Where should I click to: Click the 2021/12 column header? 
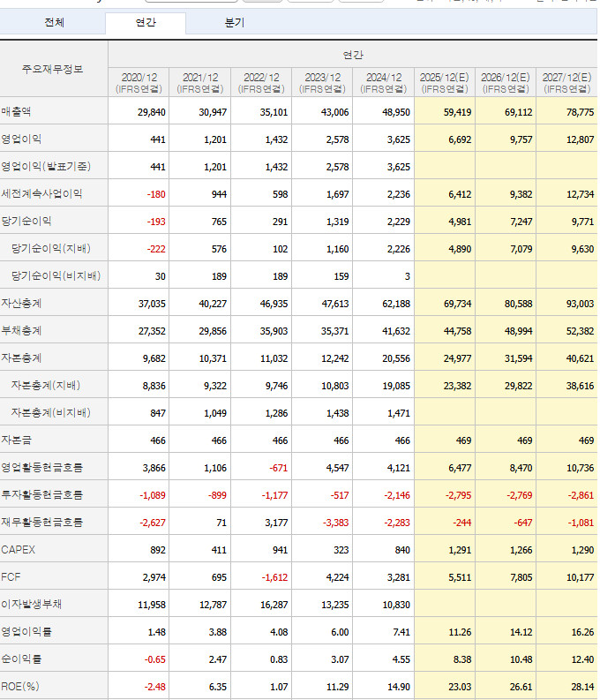199,83
